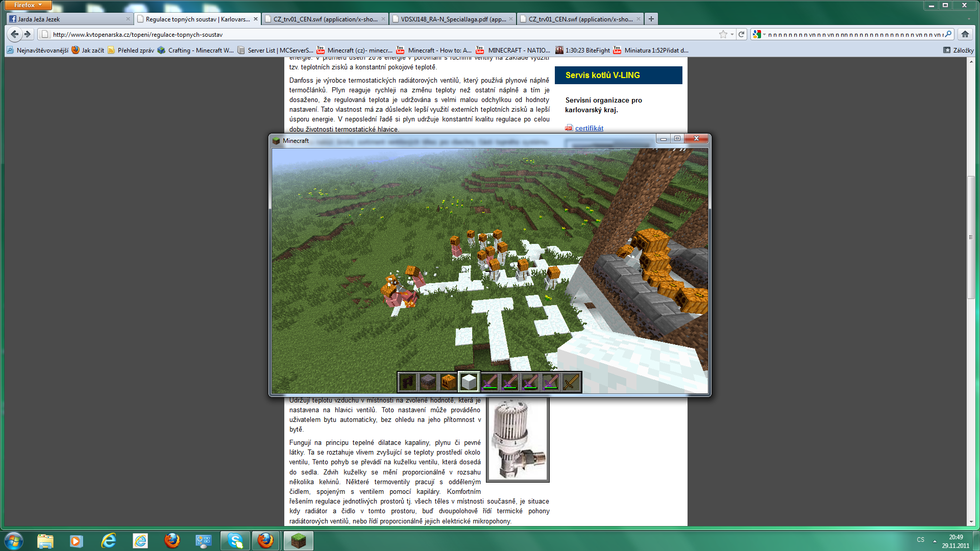980x551 pixels.
Task: Click the search magnifier icon in search box
Action: click(x=948, y=34)
